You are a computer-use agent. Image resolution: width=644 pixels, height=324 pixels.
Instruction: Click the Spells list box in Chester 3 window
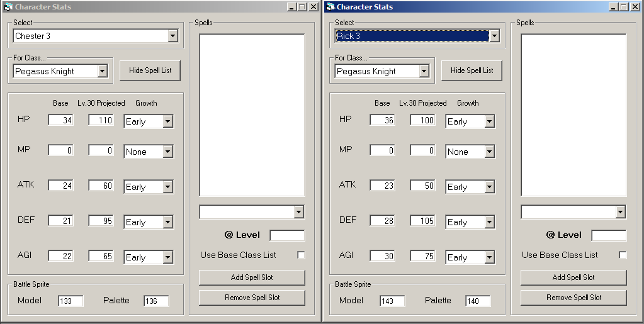(x=252, y=115)
